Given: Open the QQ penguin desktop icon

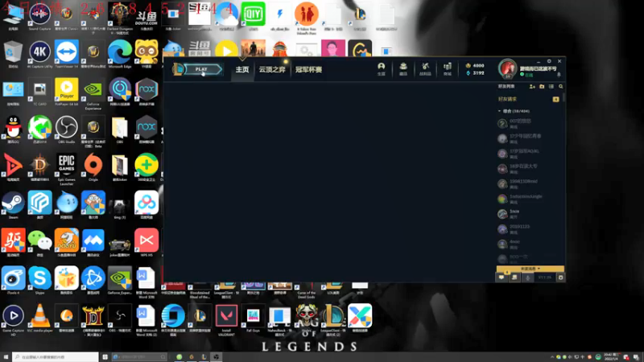Looking at the screenshot, I should (x=13, y=130).
